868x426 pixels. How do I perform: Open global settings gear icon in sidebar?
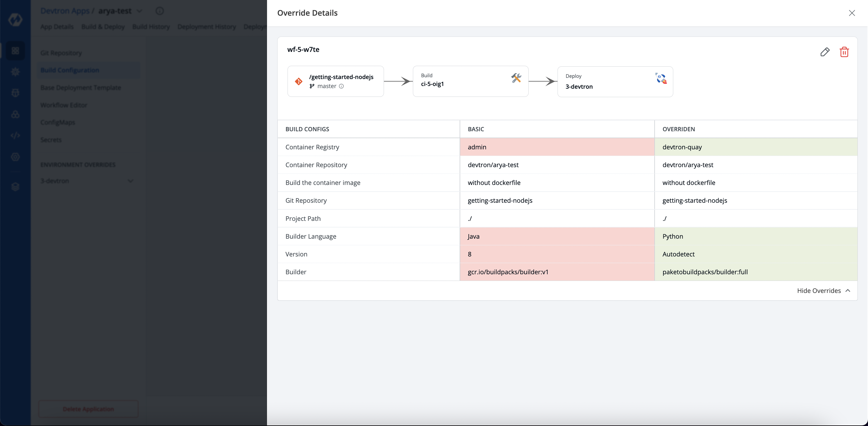pos(15,157)
